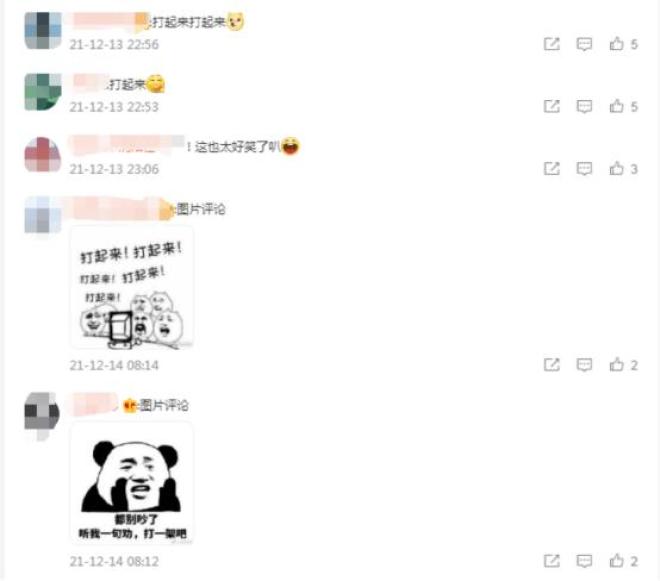Reply to the 23:06 comment
The height and width of the screenshot is (581, 660).
584,169
